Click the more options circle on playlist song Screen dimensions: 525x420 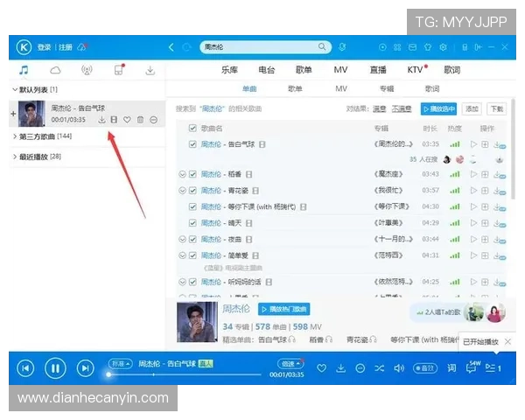tap(154, 120)
